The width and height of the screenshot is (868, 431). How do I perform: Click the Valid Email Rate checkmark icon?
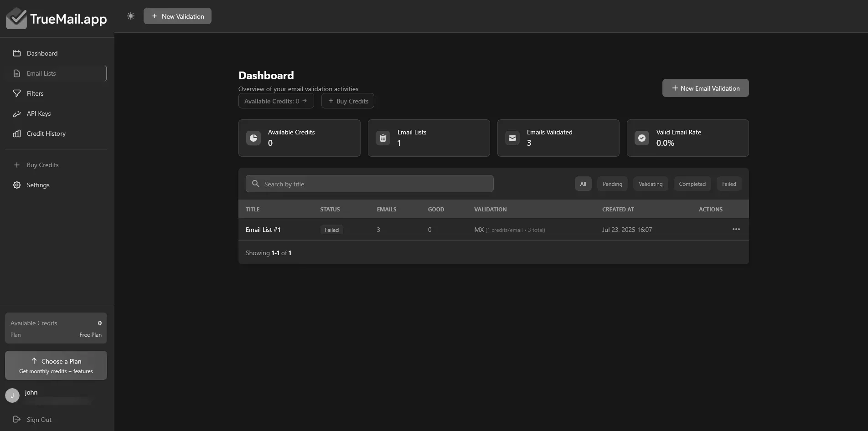pyautogui.click(x=642, y=138)
